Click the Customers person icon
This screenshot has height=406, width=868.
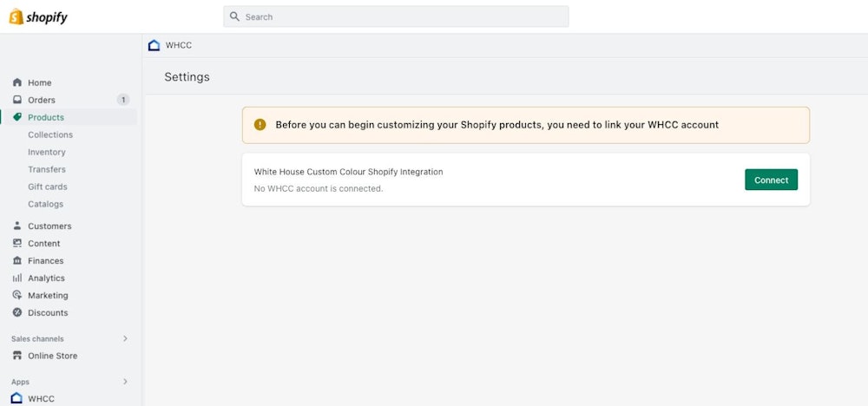point(17,226)
